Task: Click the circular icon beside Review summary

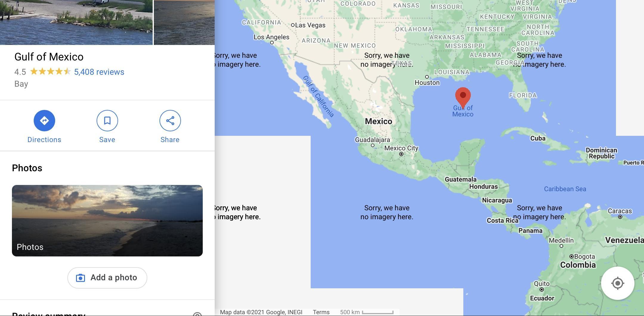Action: click(197, 314)
